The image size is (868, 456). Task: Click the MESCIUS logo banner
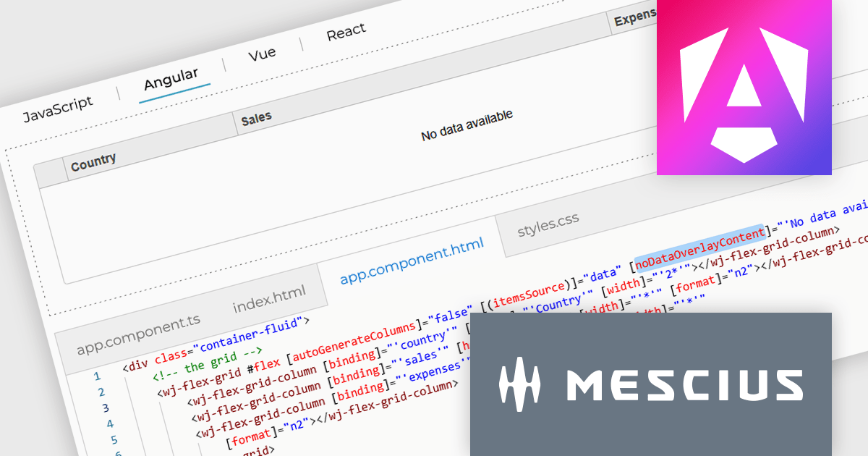[651, 384]
